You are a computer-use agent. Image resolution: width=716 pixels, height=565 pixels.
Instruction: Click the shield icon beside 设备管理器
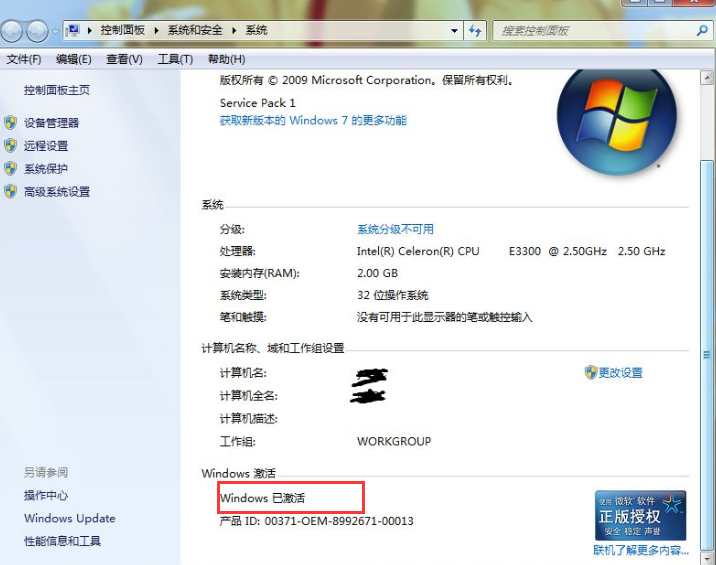11,123
